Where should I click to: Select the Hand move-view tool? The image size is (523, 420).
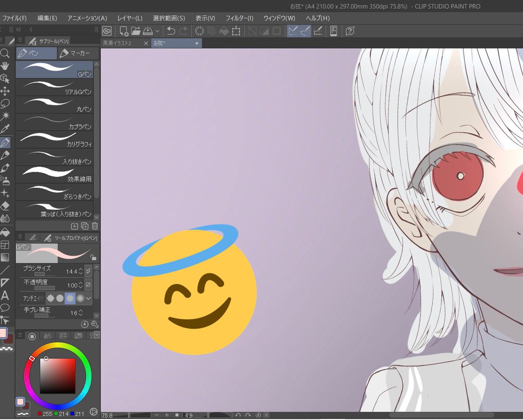[5, 66]
